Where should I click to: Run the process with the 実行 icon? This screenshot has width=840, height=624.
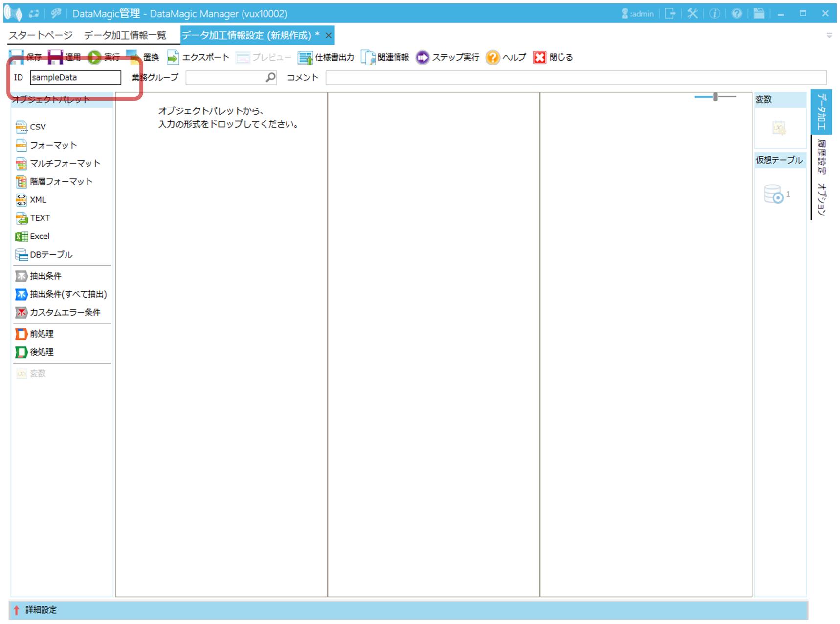[x=94, y=57]
